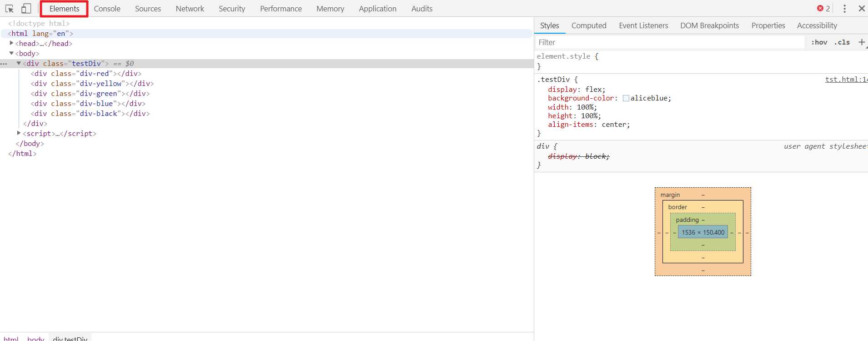868x341 pixels.
Task: Click the display: flex property value
Action: click(x=594, y=90)
